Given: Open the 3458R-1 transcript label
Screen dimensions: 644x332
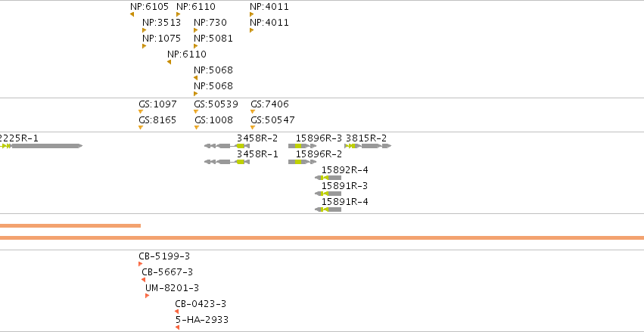Looking at the screenshot, I should (x=257, y=154).
